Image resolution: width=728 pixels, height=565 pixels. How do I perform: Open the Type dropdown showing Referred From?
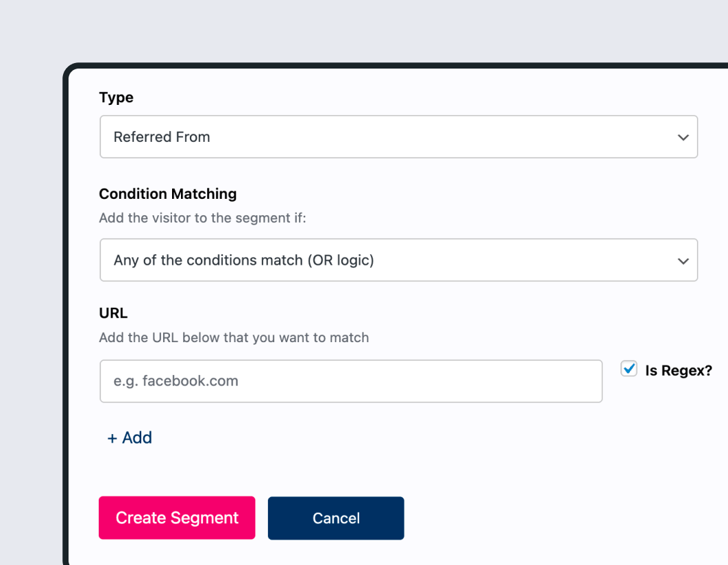(x=399, y=136)
